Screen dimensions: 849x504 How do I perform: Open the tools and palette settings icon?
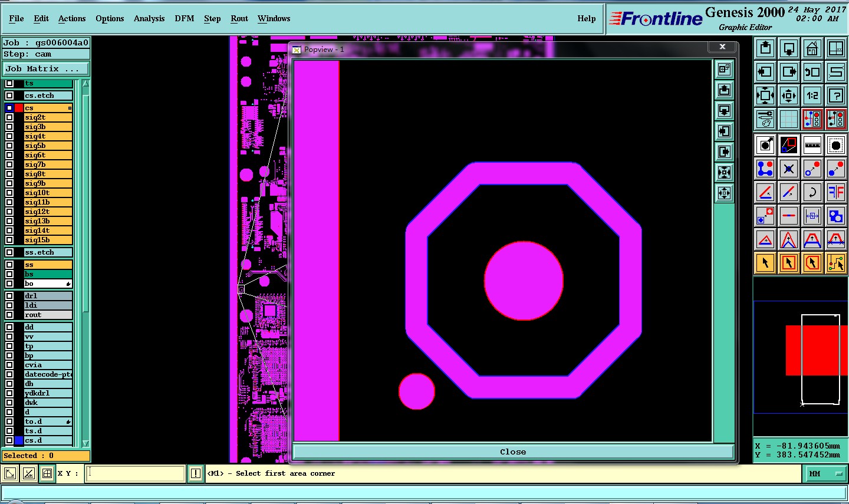765,119
